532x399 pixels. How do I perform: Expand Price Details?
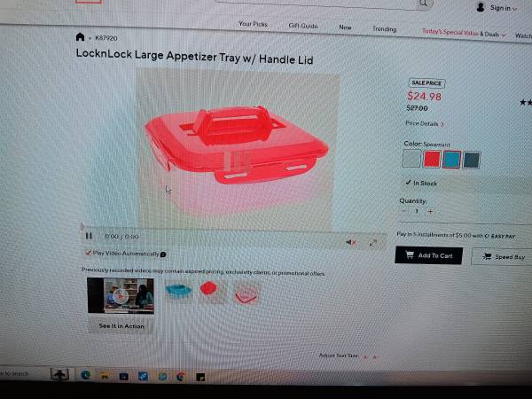425,123
